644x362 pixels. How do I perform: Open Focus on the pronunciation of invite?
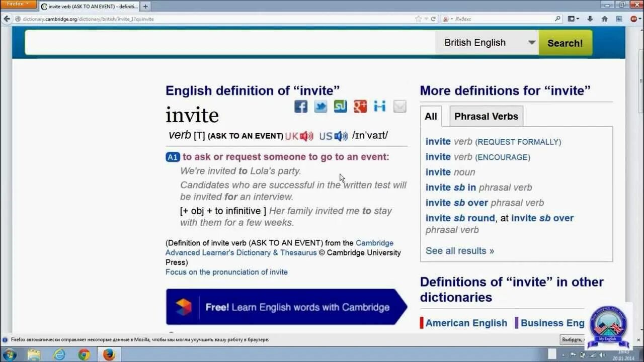click(226, 272)
